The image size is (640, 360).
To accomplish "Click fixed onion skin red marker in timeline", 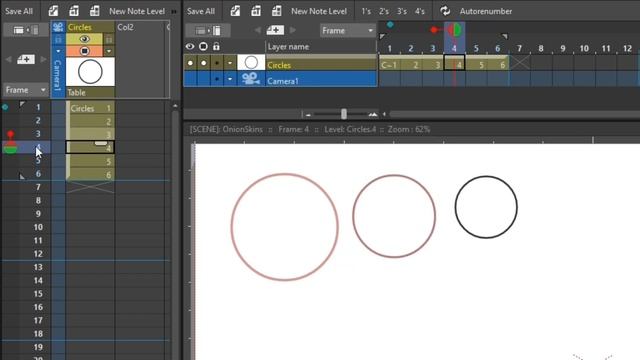I will tap(433, 29).
